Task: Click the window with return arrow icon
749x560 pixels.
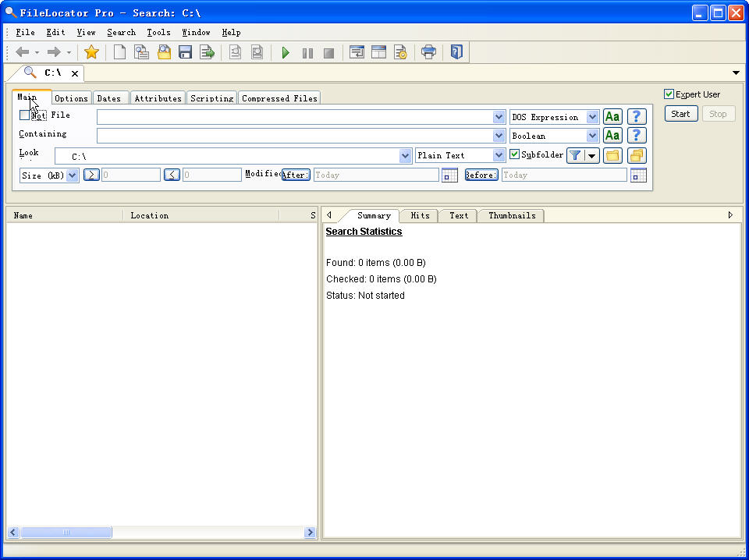Action: pyautogui.click(x=357, y=52)
